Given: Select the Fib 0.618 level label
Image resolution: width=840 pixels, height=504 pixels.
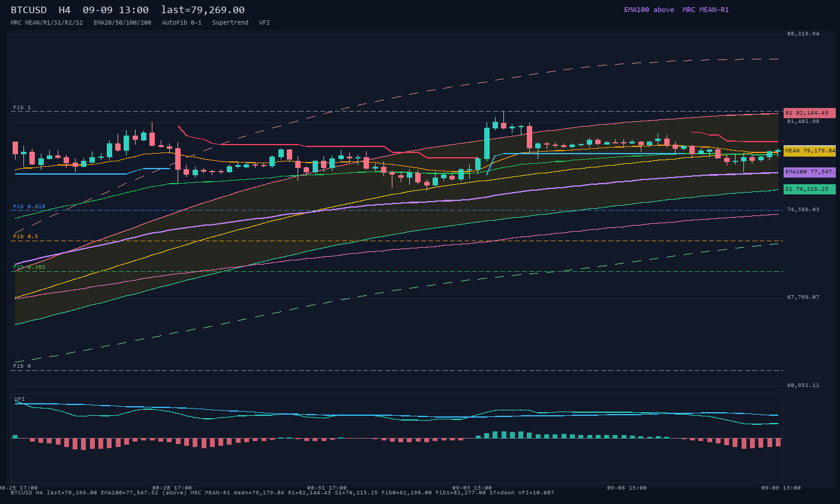Looking at the screenshot, I should coord(29,206).
